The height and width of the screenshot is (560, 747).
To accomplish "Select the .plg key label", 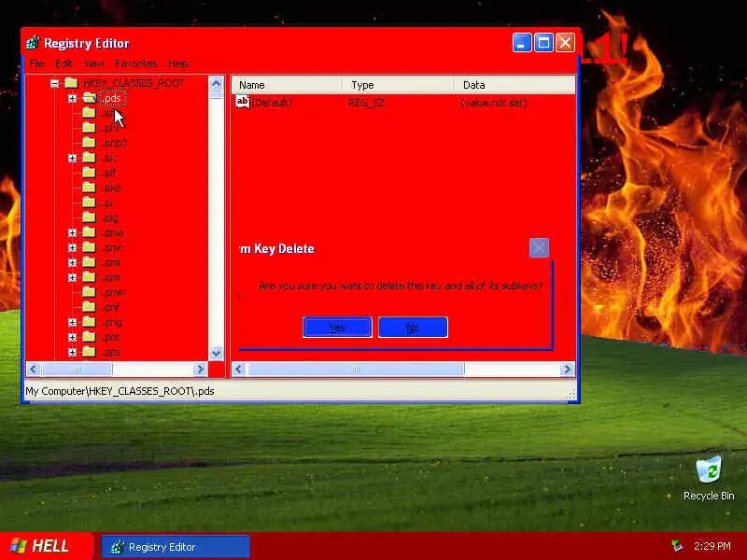I will click(x=110, y=217).
